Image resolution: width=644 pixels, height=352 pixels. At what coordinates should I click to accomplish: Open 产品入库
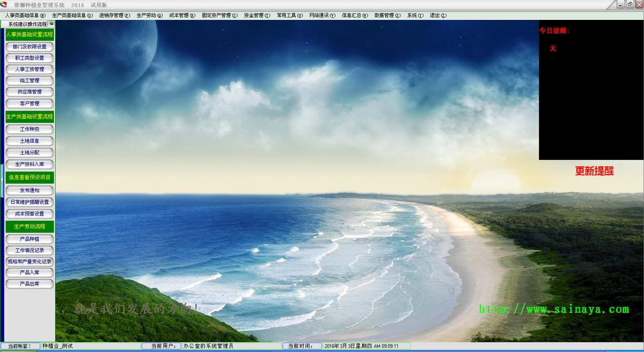[30, 273]
